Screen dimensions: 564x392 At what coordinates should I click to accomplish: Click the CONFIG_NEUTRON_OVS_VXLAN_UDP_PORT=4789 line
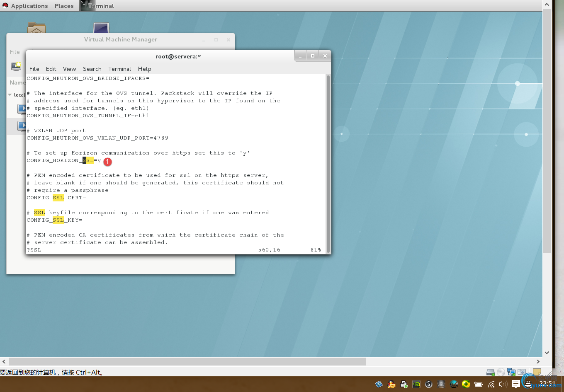coord(97,138)
